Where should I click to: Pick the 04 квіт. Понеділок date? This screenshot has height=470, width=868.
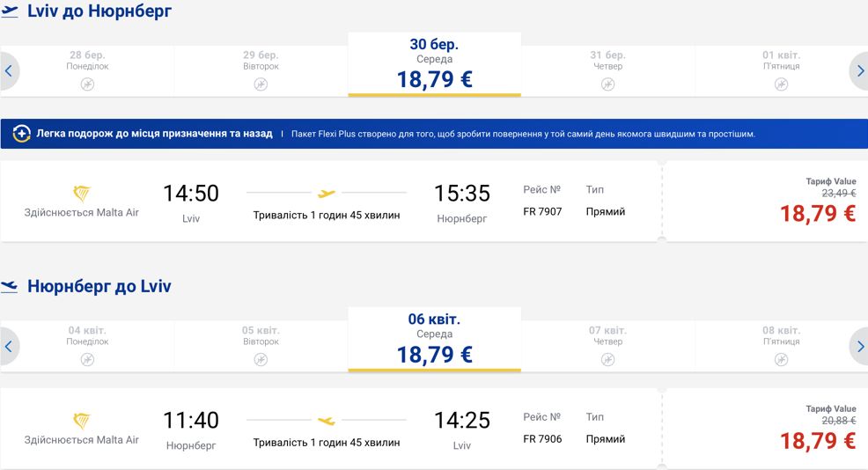click(x=87, y=347)
